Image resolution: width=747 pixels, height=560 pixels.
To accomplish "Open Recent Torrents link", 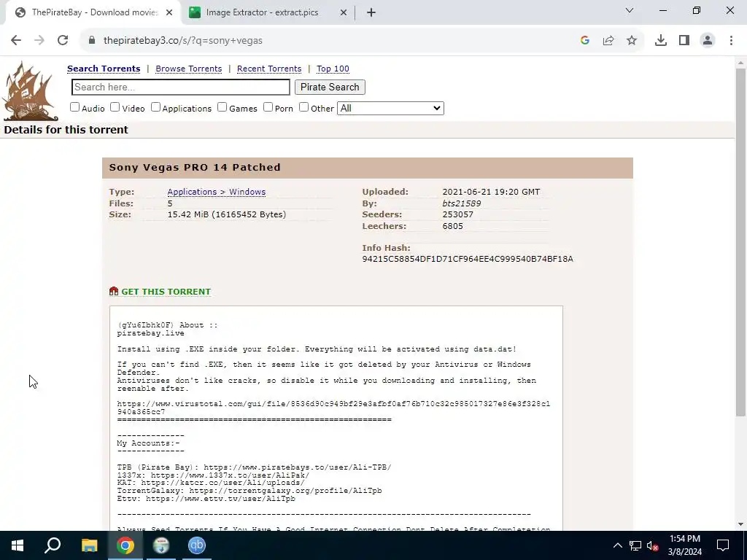I will (x=269, y=69).
